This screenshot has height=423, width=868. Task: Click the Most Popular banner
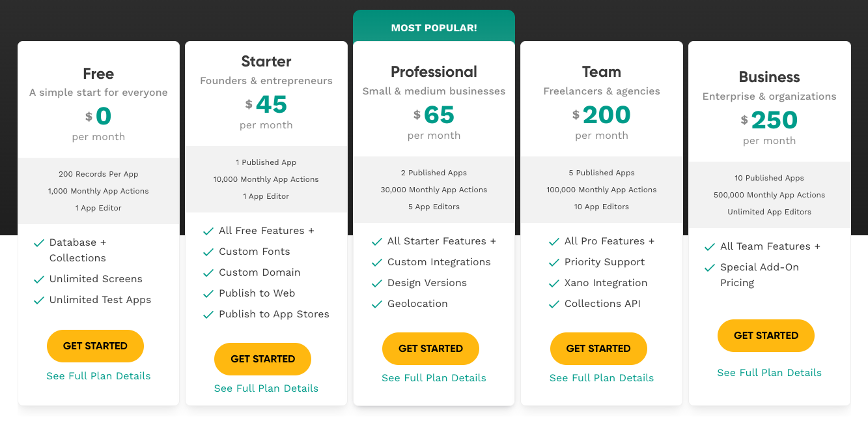[x=434, y=28]
